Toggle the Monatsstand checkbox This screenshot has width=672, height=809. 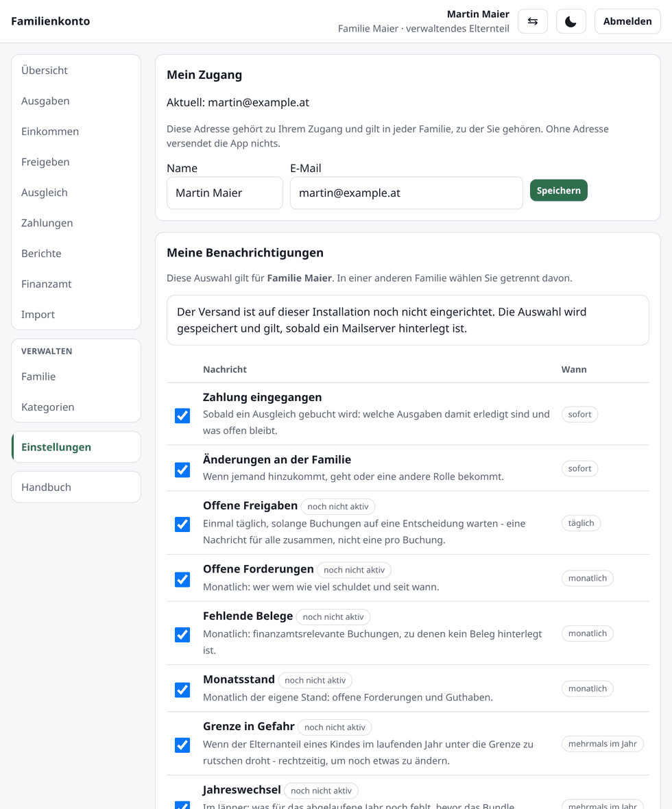coord(182,690)
